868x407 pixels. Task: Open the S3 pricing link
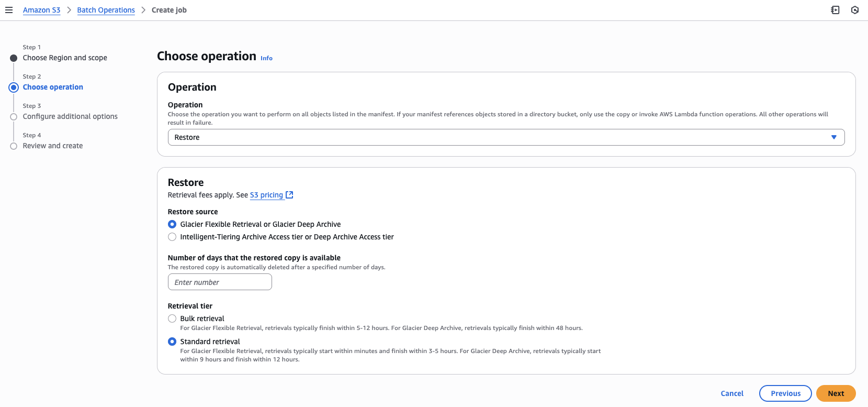tap(266, 195)
